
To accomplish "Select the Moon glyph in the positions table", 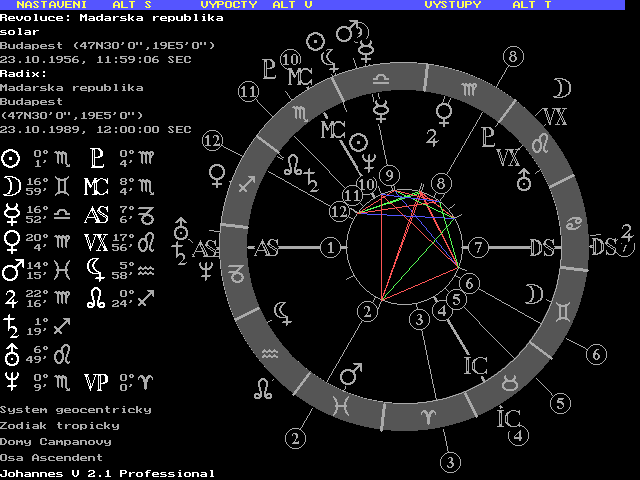I will [11, 184].
